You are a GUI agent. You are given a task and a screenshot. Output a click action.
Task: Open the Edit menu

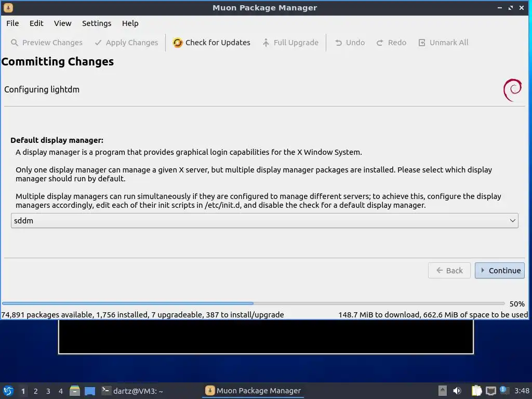(x=36, y=23)
